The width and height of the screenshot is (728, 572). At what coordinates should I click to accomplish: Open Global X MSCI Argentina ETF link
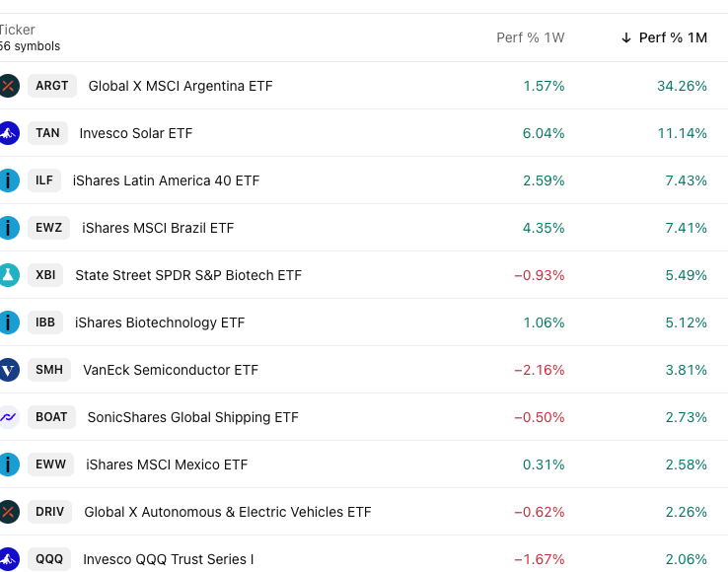point(181,86)
